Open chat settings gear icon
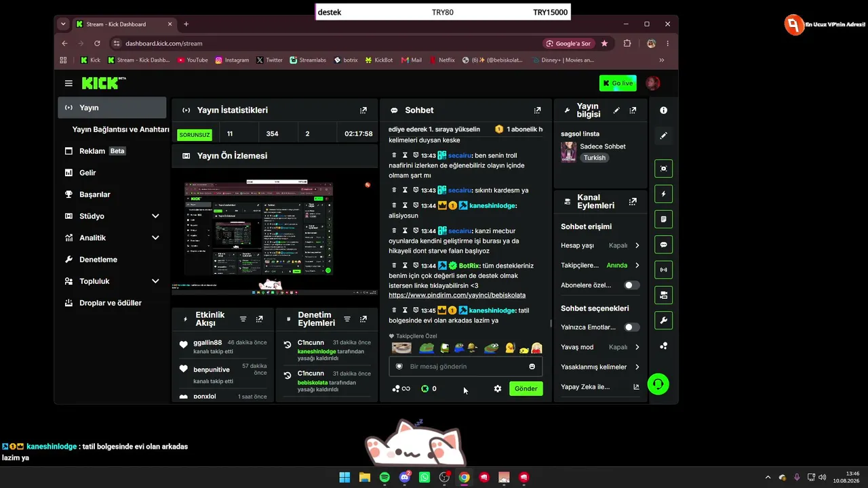The width and height of the screenshot is (868, 488). 498,388
